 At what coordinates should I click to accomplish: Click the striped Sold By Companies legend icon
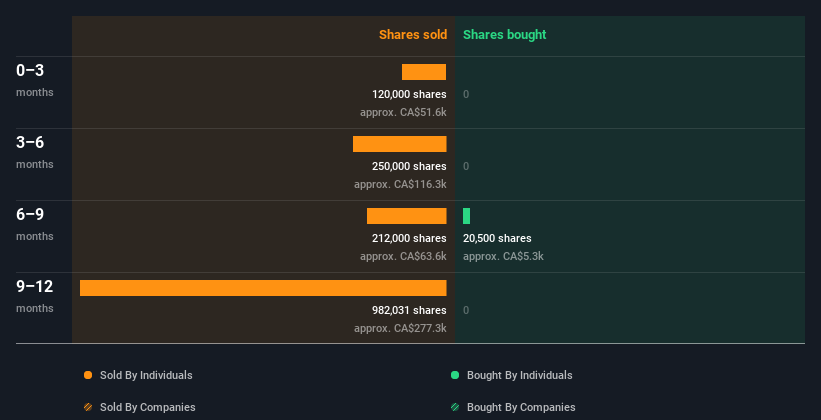tap(88, 407)
